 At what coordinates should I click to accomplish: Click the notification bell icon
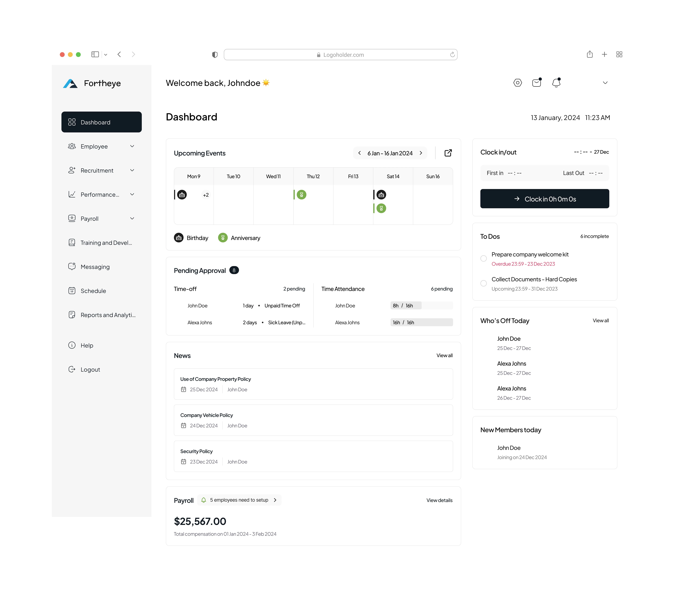point(556,83)
